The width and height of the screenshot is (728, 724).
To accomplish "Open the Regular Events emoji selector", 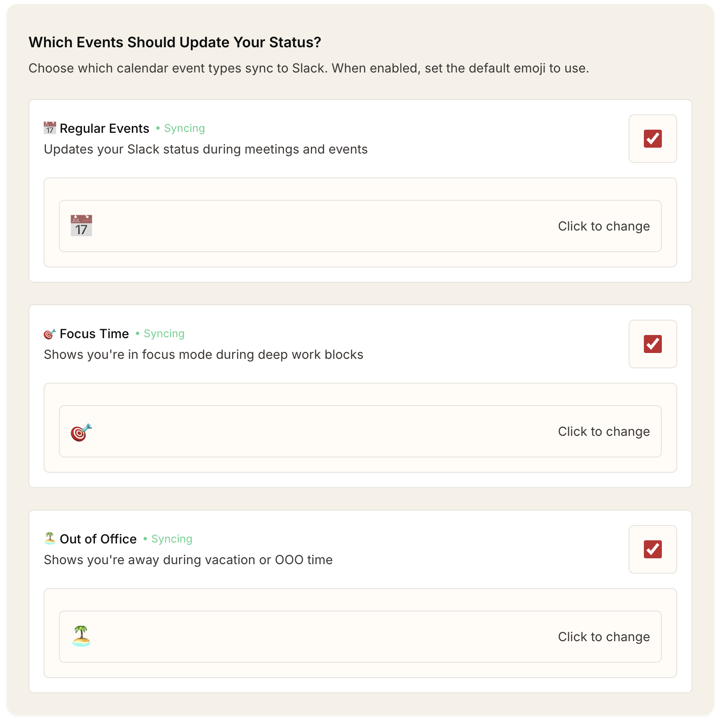I will tap(360, 226).
